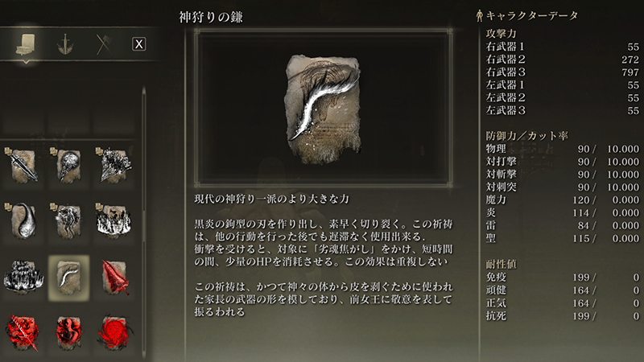Select the wide black flame wall incantation
The width and height of the screenshot is (644, 362).
coord(23,277)
